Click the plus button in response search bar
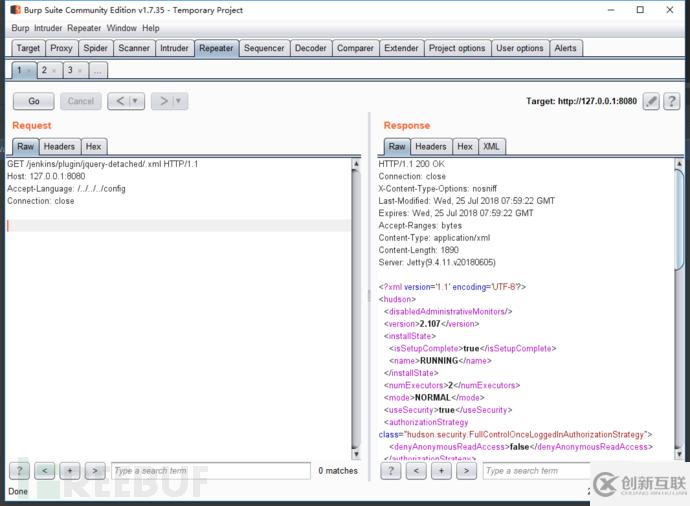 tap(441, 471)
